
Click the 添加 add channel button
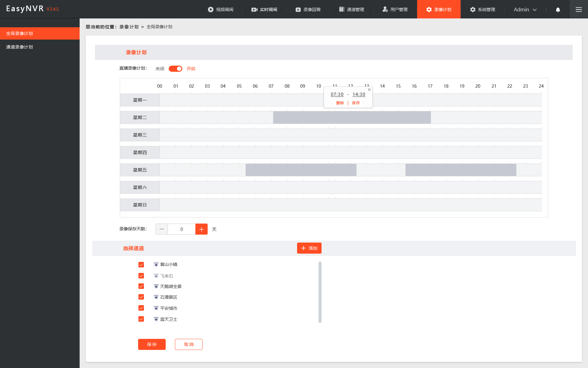click(309, 248)
